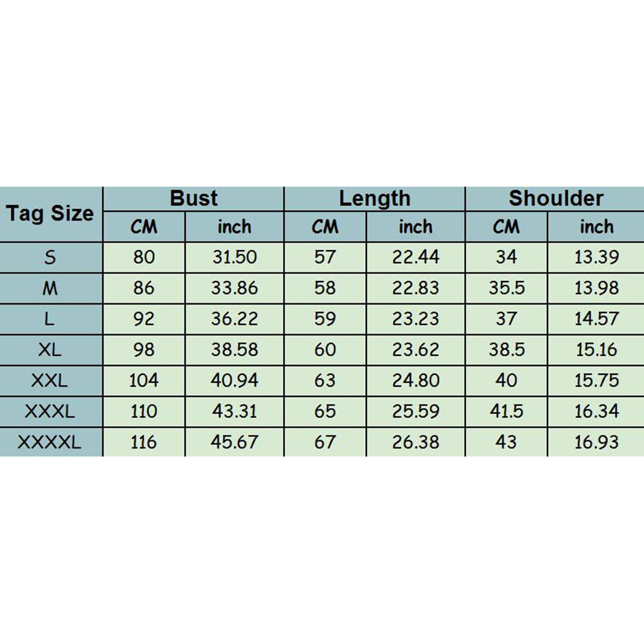Select the CM subheader under Length
Viewport: 644px width, 644px height.
(325, 227)
